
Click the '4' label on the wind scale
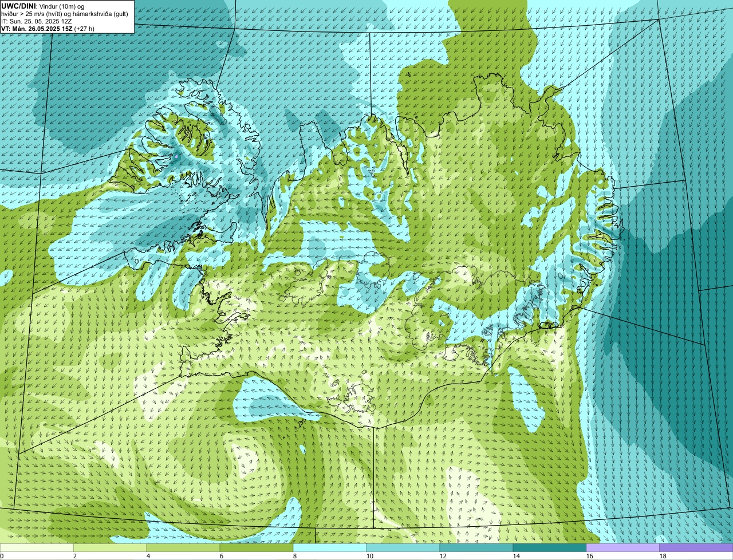click(x=148, y=556)
